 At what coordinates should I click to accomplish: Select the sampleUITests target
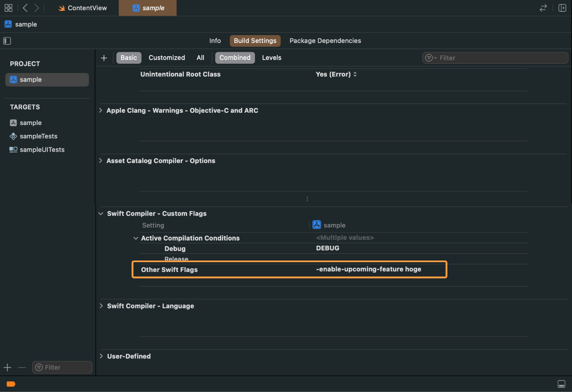point(42,149)
